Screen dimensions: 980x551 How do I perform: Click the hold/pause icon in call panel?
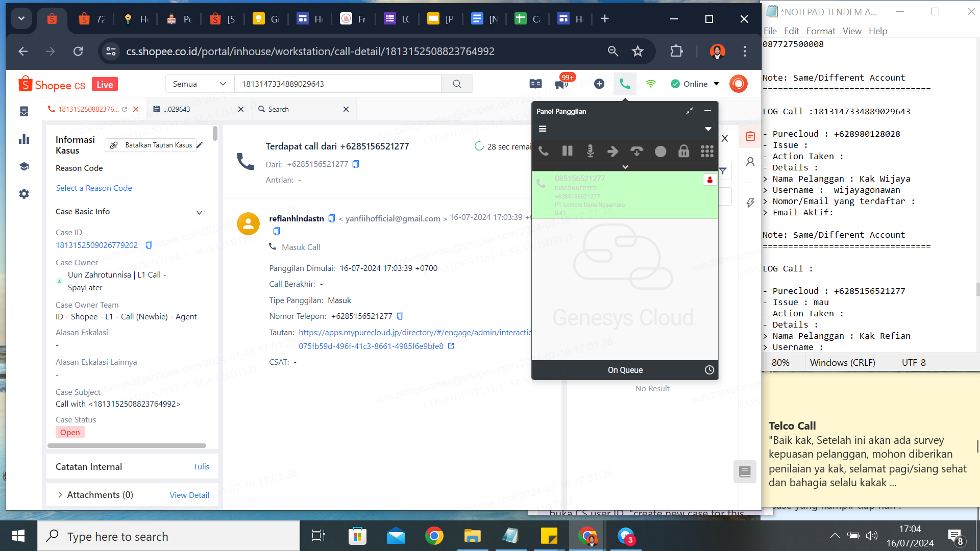click(x=567, y=151)
